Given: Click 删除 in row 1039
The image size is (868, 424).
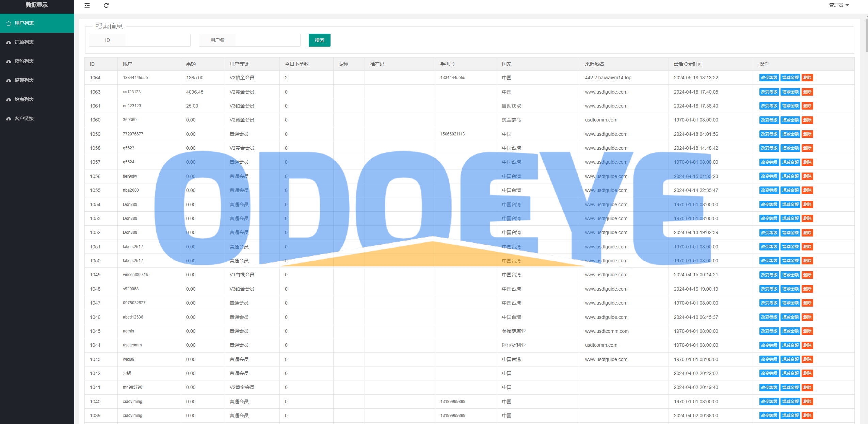Looking at the screenshot, I should click(807, 415).
